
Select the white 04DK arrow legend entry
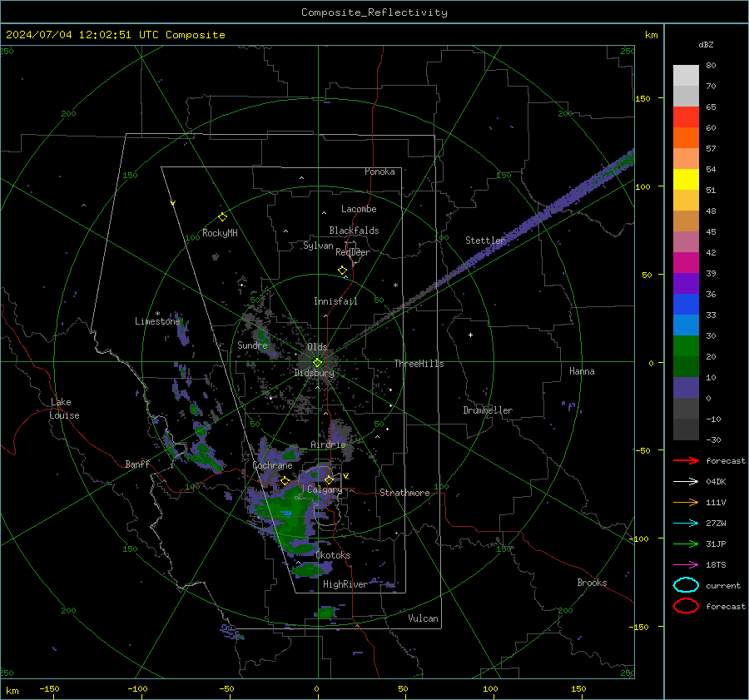[686, 481]
